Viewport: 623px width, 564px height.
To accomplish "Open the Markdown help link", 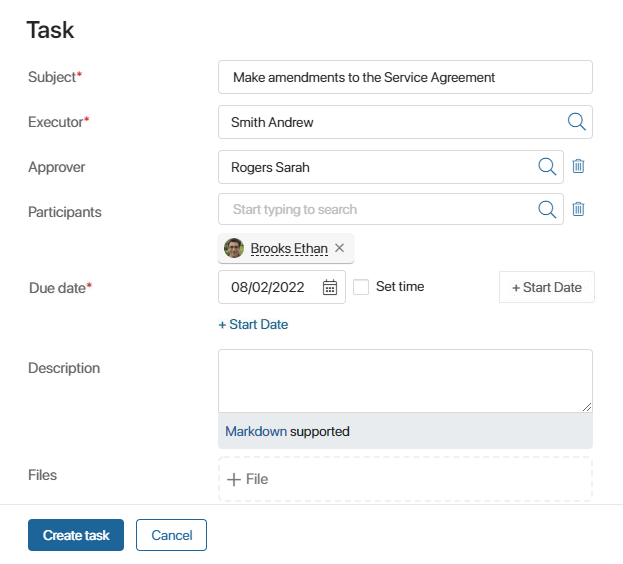I will tap(256, 431).
